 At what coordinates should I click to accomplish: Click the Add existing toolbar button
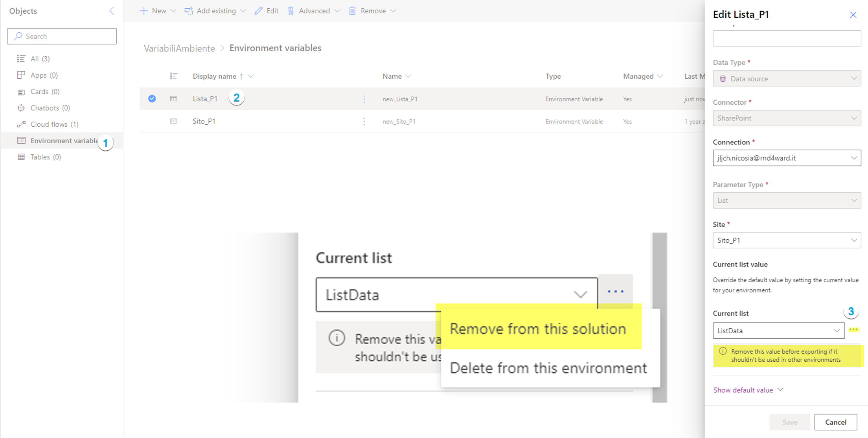(215, 11)
